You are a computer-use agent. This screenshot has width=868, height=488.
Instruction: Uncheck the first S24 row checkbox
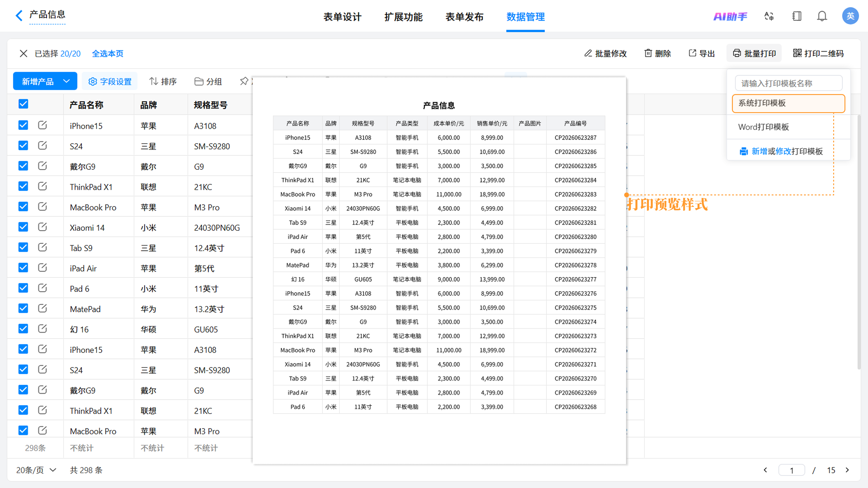[23, 146]
